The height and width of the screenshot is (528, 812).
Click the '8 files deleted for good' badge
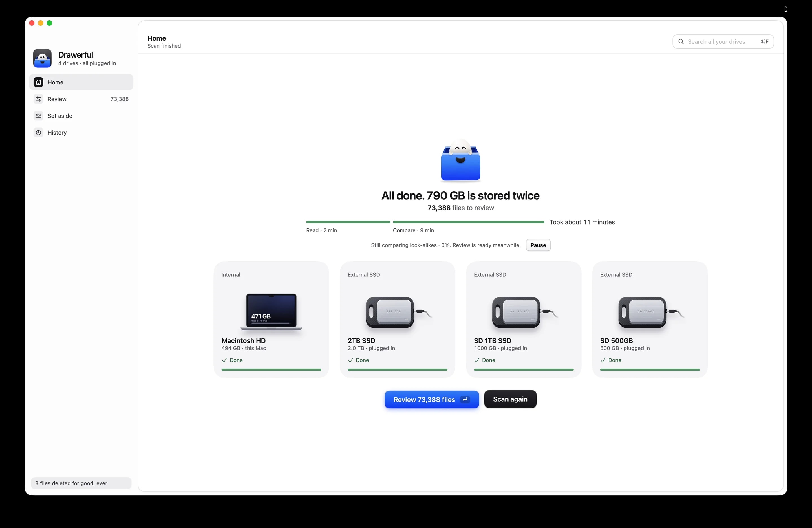[81, 483]
